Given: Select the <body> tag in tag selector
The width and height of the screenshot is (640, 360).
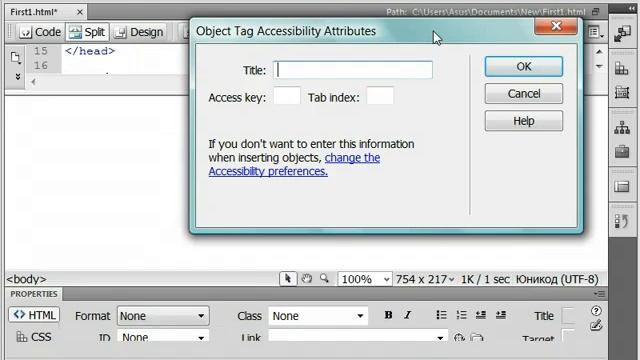Looking at the screenshot, I should click(26, 279).
